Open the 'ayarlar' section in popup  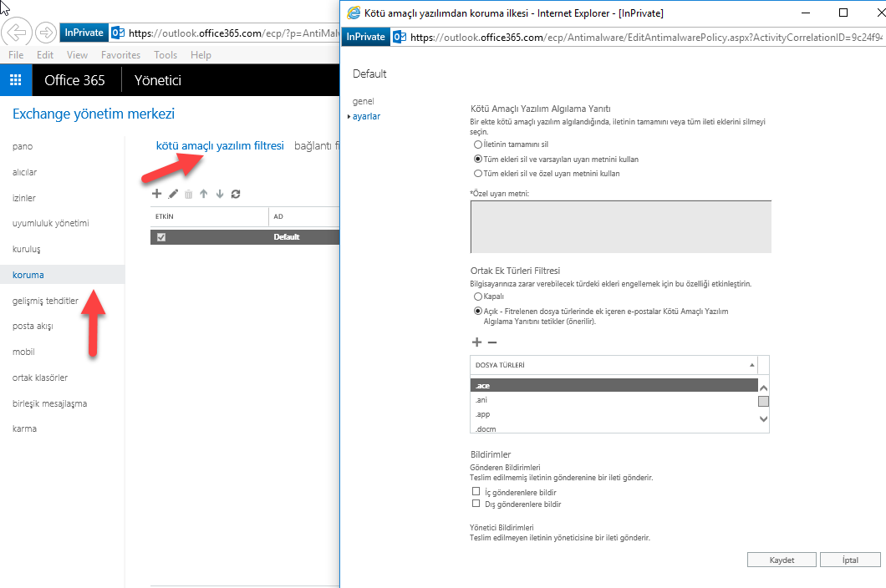pos(366,116)
